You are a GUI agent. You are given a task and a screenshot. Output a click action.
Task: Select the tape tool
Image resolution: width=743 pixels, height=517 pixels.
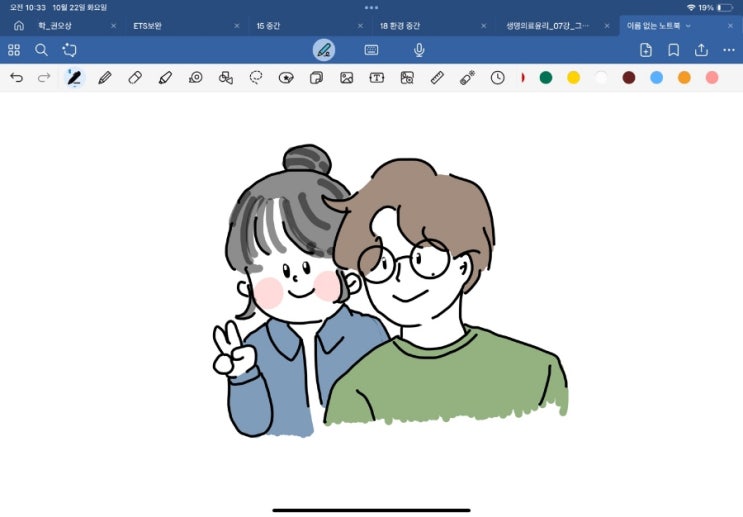pos(196,78)
